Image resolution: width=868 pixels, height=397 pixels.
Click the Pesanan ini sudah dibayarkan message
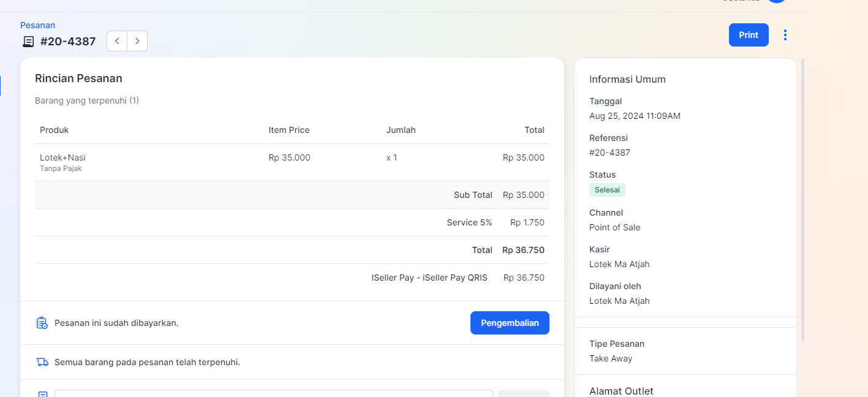click(116, 323)
